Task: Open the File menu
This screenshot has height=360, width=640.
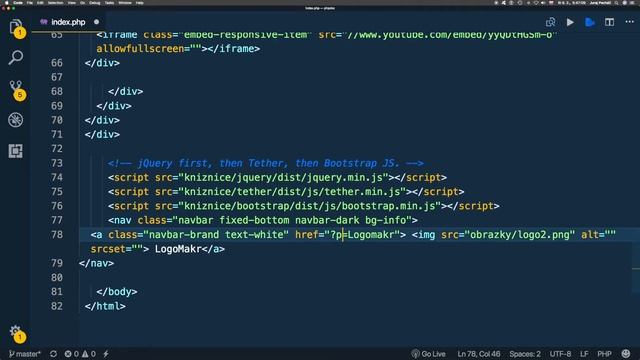Action: [x=30, y=3]
